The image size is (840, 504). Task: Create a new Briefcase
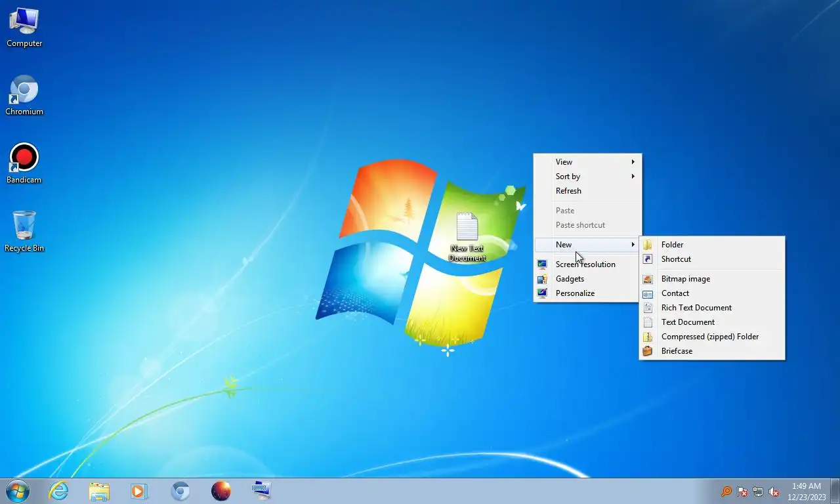712,351
